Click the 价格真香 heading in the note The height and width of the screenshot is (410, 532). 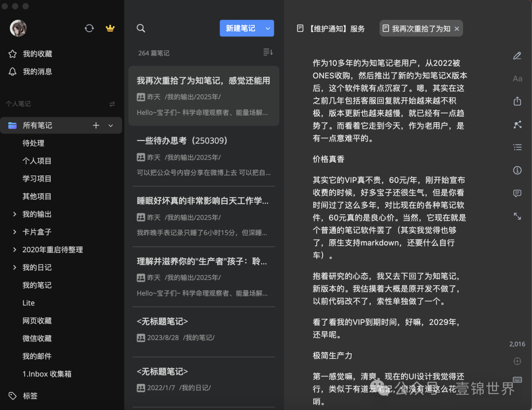pyautogui.click(x=329, y=159)
